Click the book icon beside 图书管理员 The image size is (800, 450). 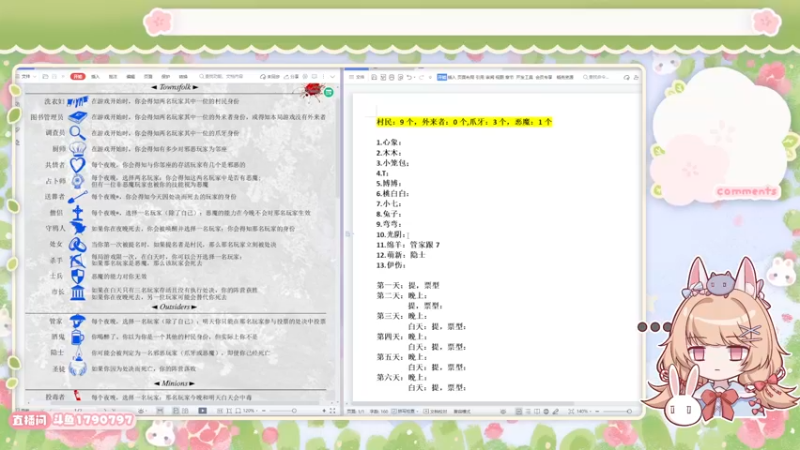[x=78, y=117]
